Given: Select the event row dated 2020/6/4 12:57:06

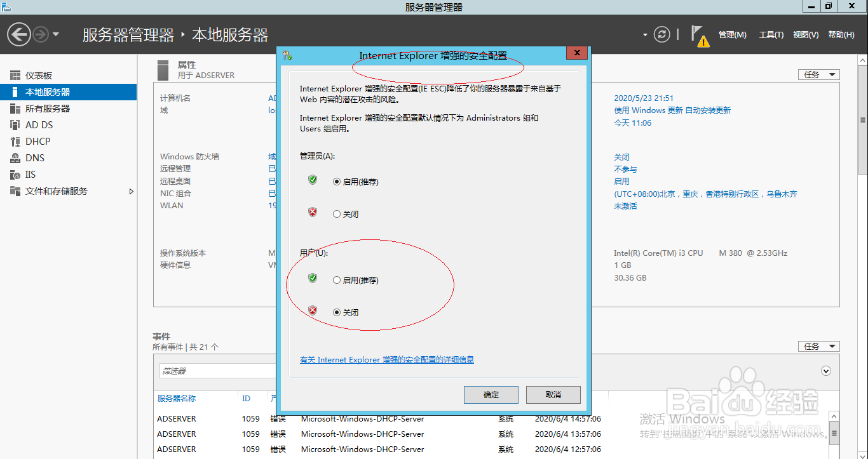Looking at the screenshot, I should click(490, 449).
